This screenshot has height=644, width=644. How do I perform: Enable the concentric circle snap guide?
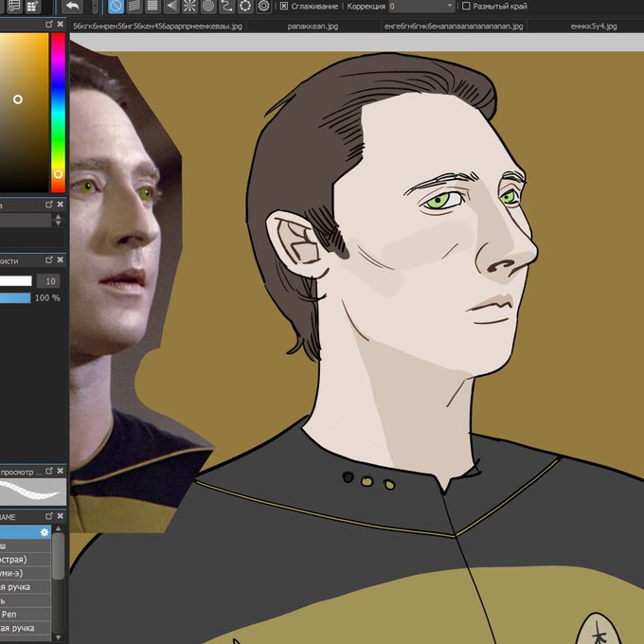tap(208, 7)
